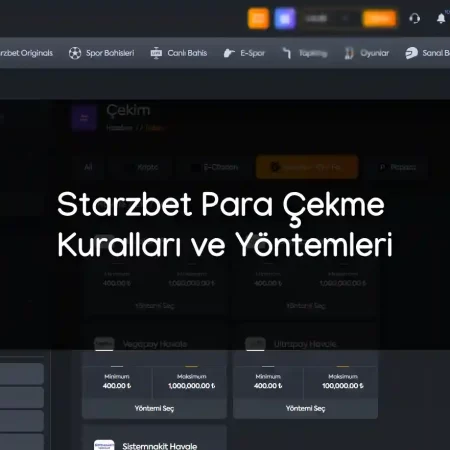
Task: Click the icon beside Oyunlar
Action: pyautogui.click(x=349, y=53)
